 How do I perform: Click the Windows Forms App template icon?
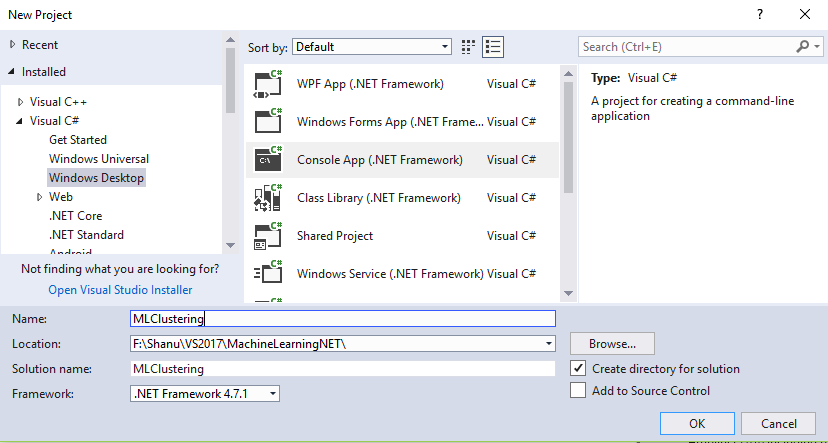[x=268, y=121]
